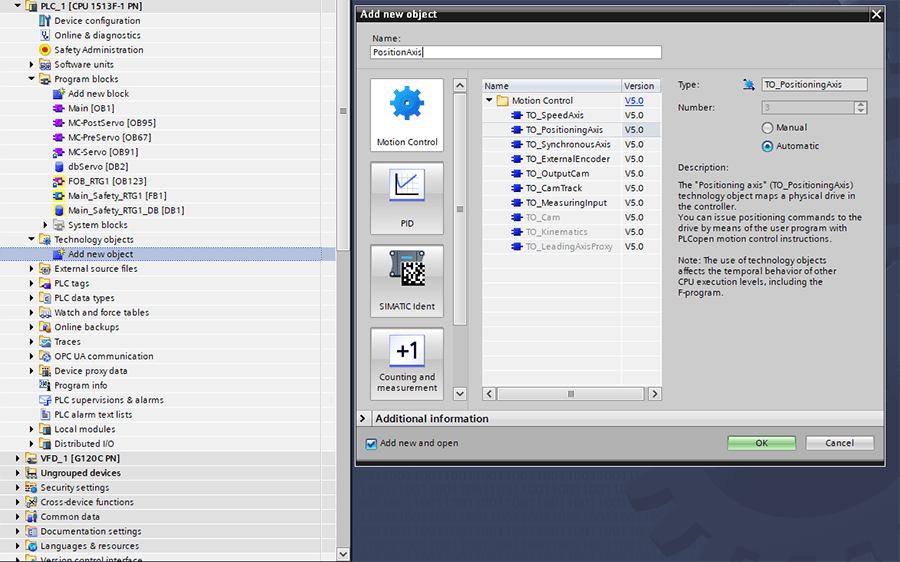Expand the External source files folder

pyautogui.click(x=32, y=269)
